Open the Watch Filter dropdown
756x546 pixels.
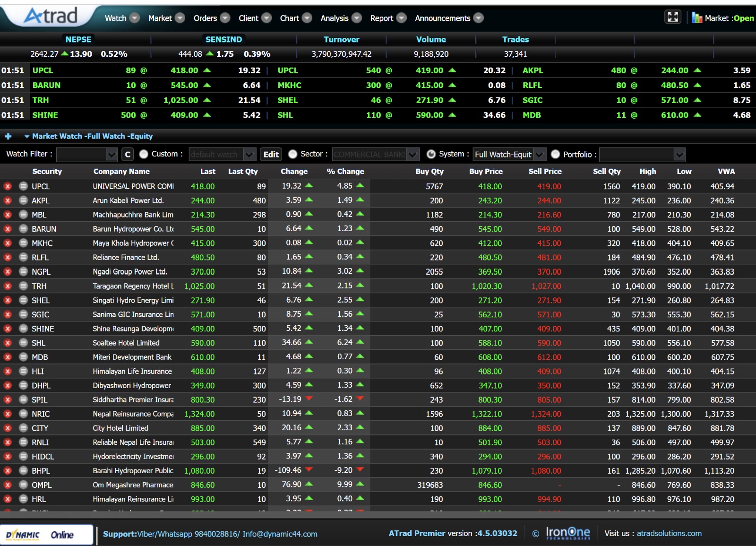(x=112, y=155)
